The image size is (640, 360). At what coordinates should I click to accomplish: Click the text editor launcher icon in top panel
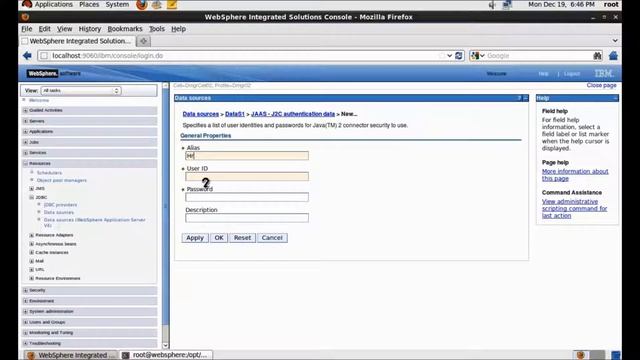coord(172,5)
